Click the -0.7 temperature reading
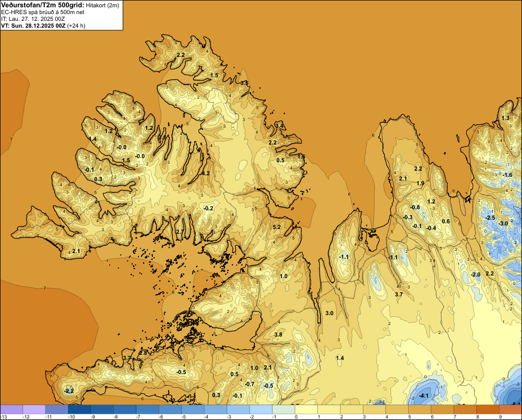 click(x=250, y=384)
